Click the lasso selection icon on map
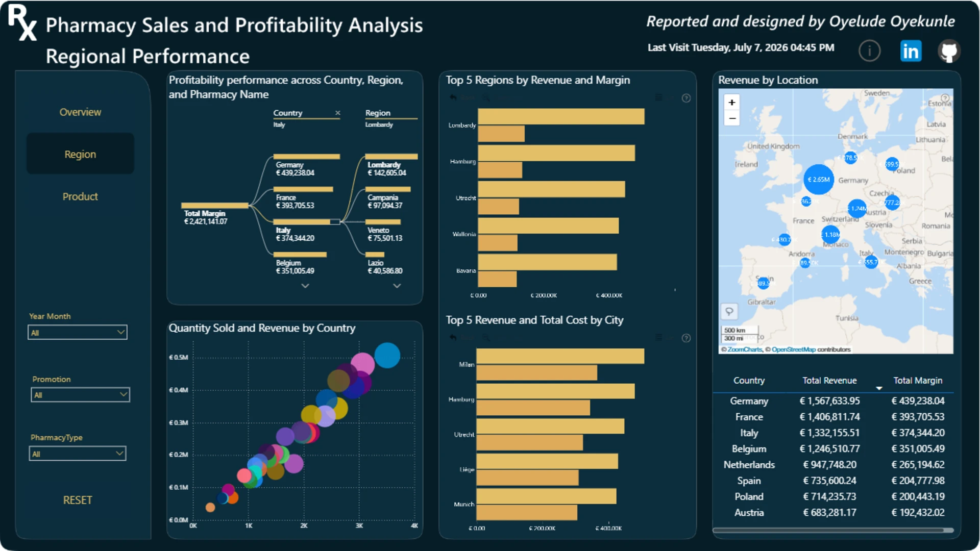The width and height of the screenshot is (980, 551). pos(729,311)
